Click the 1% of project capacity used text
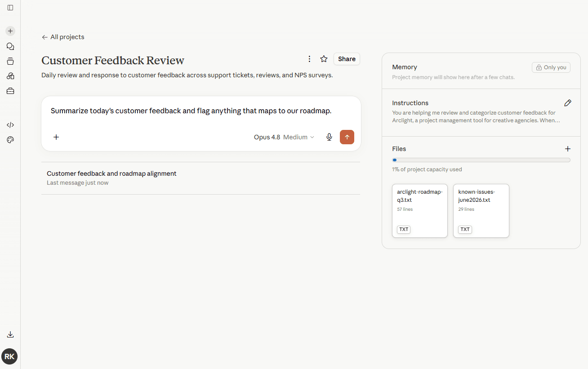 click(x=427, y=169)
